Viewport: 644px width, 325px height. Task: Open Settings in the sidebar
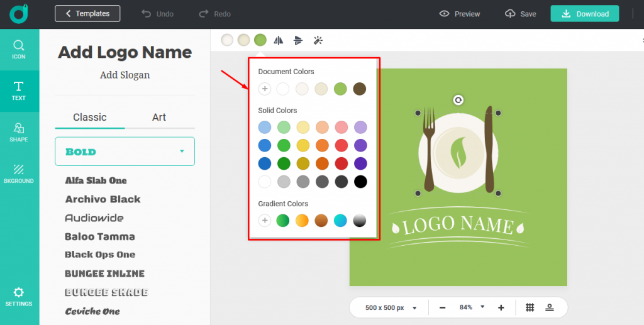pyautogui.click(x=18, y=297)
